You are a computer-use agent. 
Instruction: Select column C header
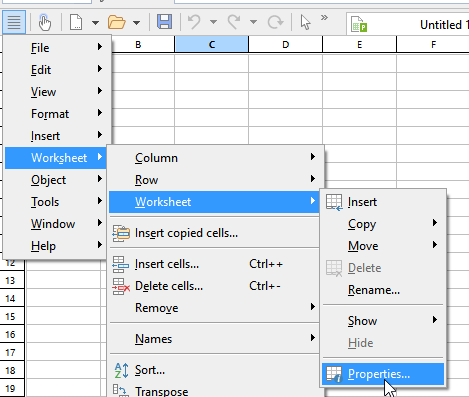coord(211,44)
